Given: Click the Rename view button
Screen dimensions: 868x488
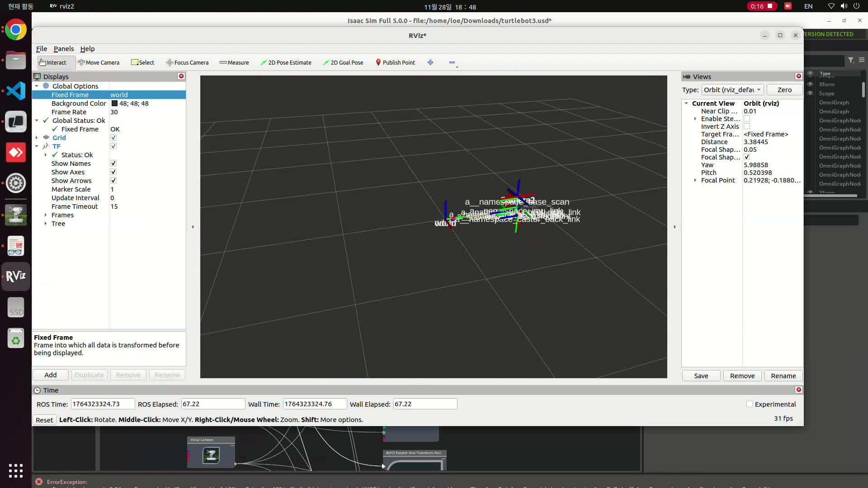Looking at the screenshot, I should coord(783,376).
